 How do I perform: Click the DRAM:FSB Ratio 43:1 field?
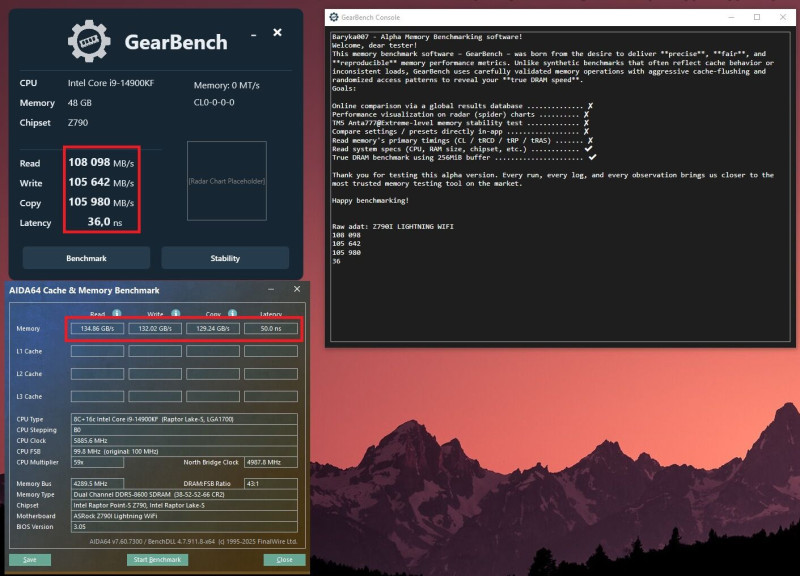271,484
